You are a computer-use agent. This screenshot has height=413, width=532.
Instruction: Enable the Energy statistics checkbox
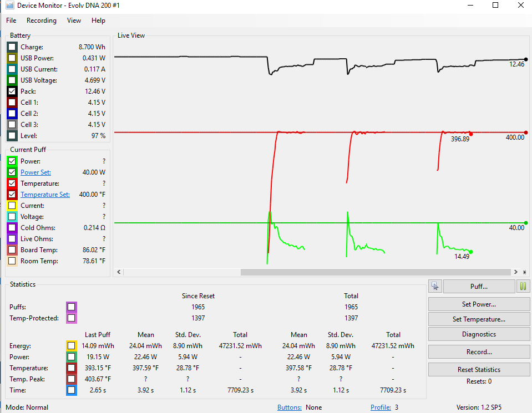(x=71, y=346)
